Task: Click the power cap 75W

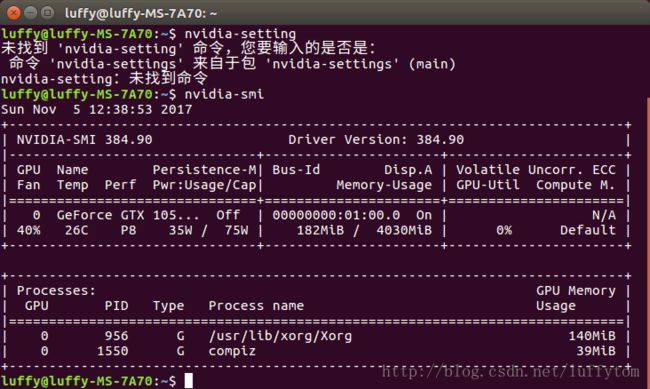Action: 236,231
